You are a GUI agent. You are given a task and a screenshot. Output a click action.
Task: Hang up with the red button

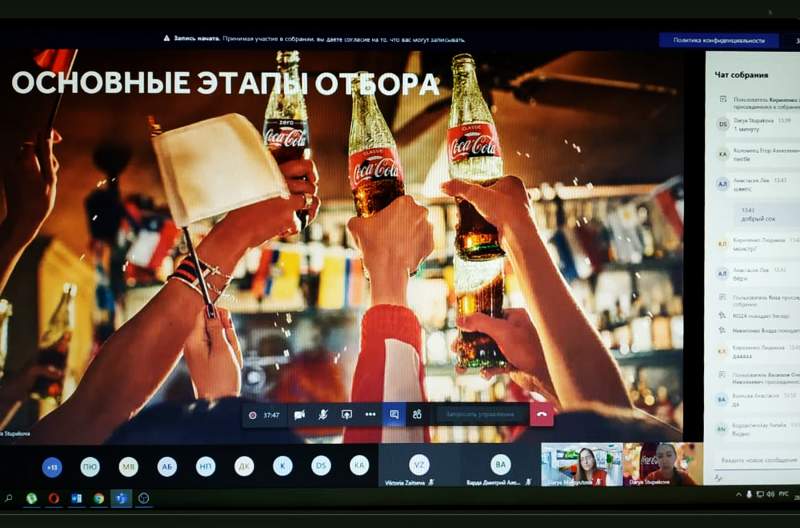coord(542,415)
